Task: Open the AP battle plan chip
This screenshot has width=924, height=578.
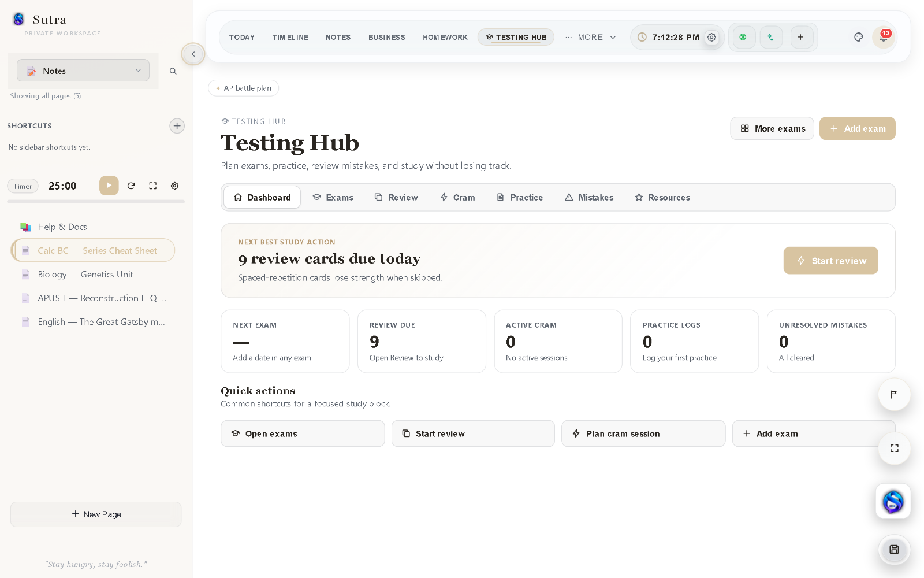Action: [243, 88]
